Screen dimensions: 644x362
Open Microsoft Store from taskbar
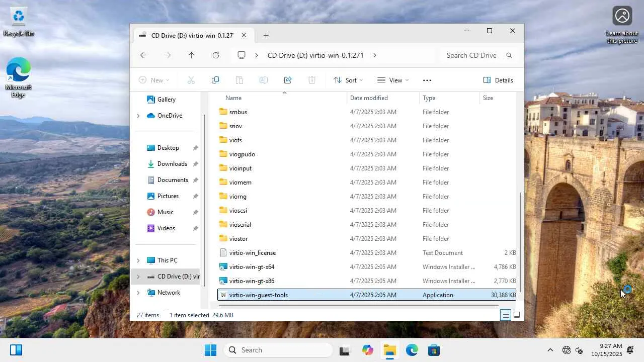[x=434, y=350]
